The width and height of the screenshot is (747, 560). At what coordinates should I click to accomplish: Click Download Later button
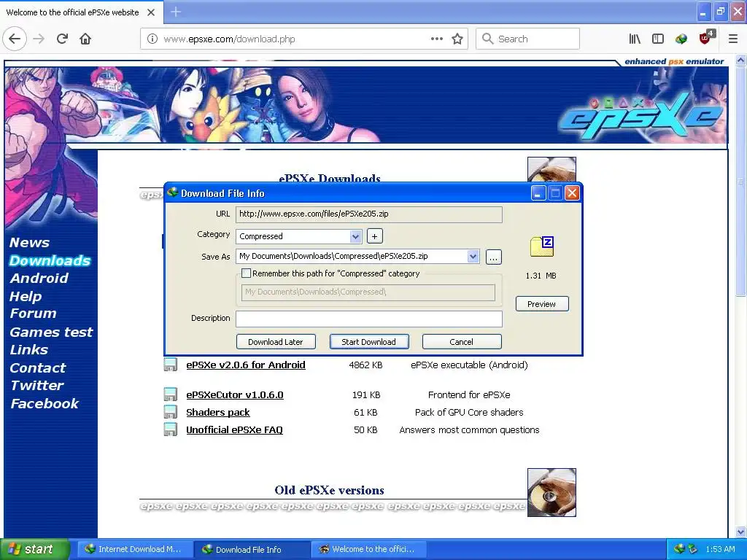[276, 342]
